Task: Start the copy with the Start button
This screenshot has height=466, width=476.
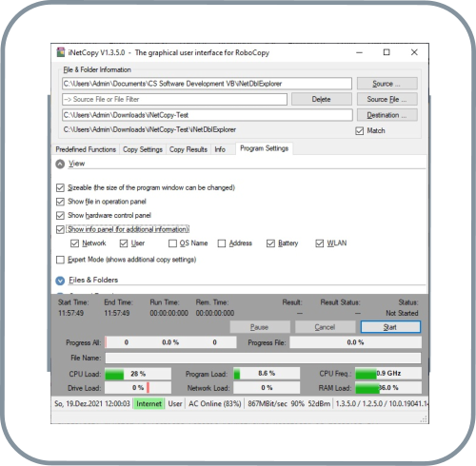Action: pos(390,327)
